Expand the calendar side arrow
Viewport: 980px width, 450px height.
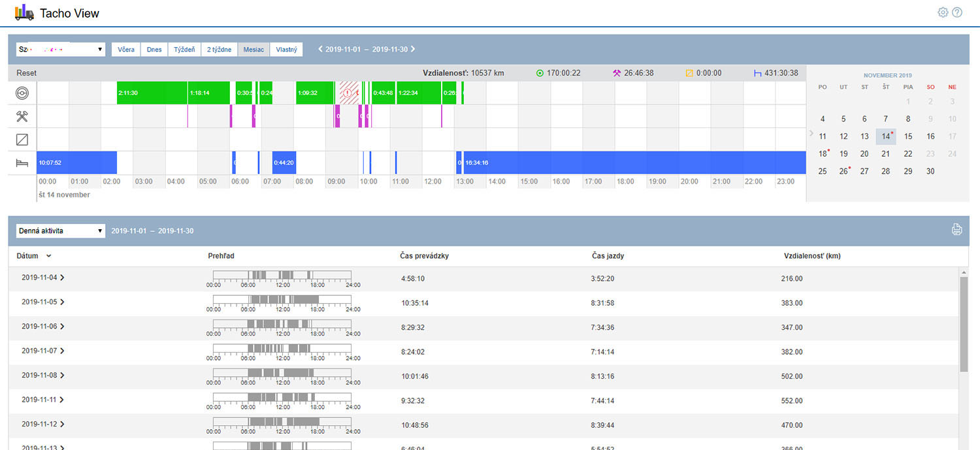(811, 133)
